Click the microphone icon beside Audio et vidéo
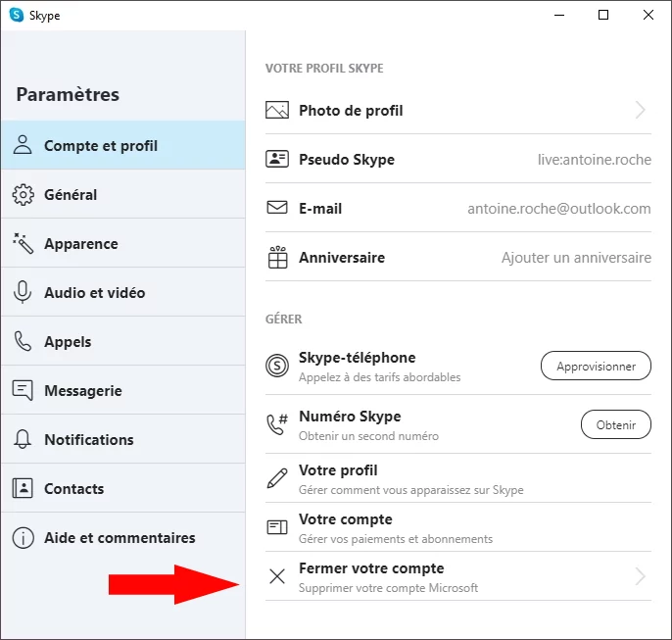Viewport: 672px width, 640px height. (23, 292)
